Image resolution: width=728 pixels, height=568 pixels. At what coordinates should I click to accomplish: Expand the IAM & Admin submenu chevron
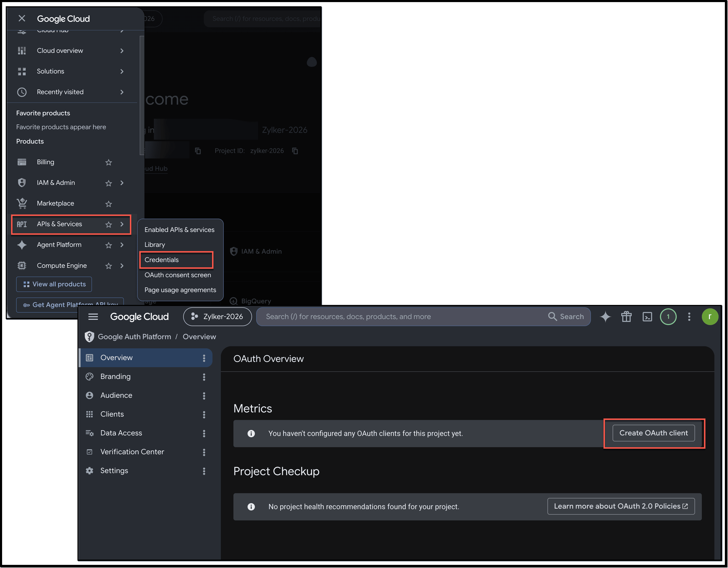[122, 183]
